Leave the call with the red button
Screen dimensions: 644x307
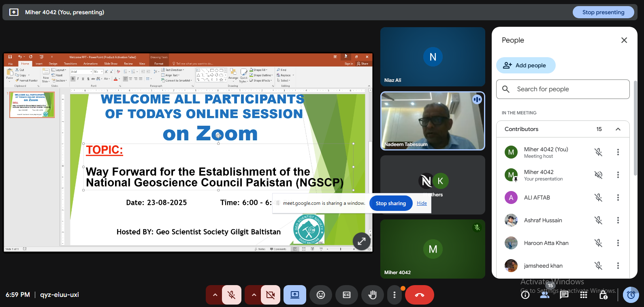(x=420, y=295)
